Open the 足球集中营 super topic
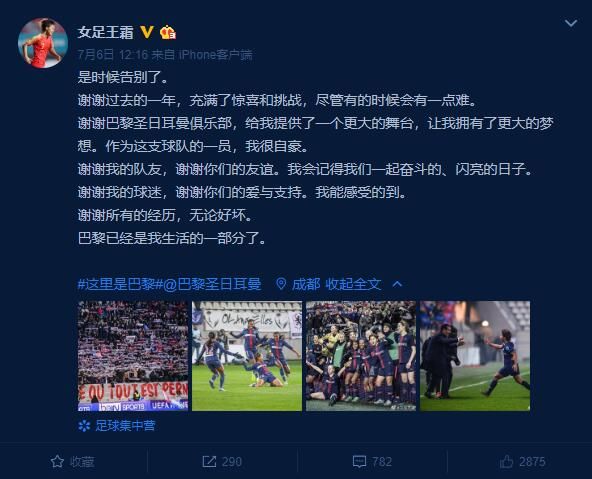Screen dimensions: 592x479 tap(117, 426)
